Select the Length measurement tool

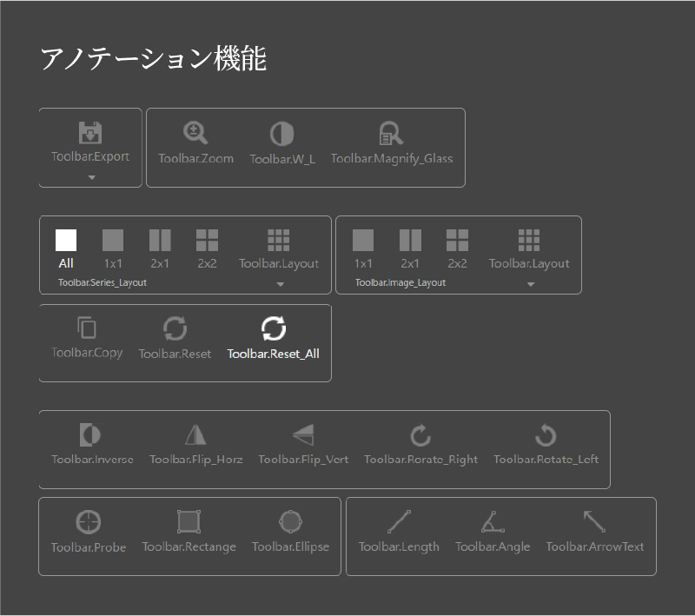(399, 530)
